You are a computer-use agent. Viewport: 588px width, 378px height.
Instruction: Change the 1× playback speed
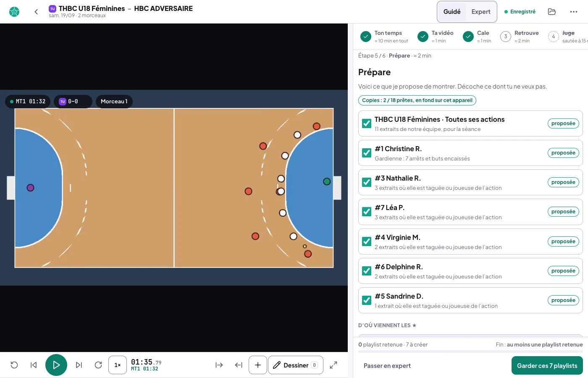[x=118, y=365]
